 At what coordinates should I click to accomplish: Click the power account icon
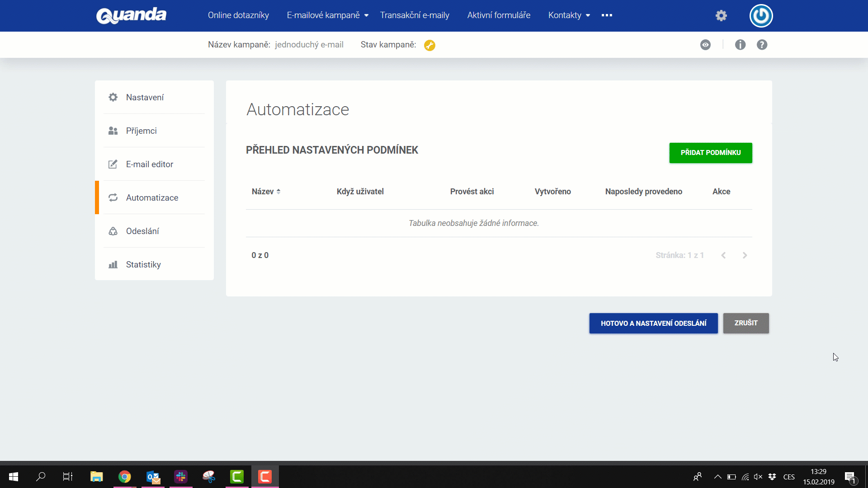pyautogui.click(x=761, y=16)
